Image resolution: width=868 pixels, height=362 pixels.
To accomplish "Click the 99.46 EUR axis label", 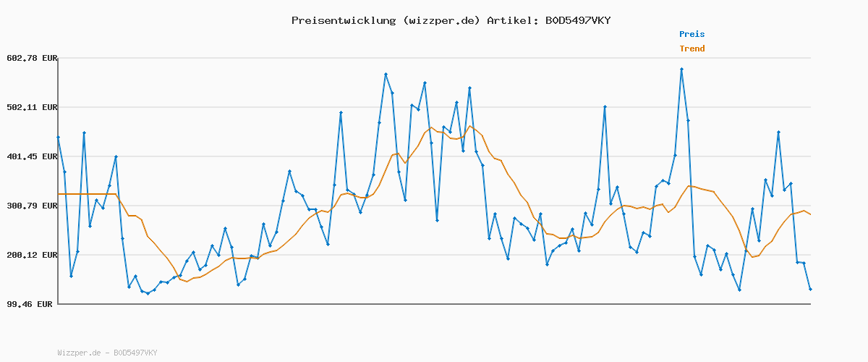I will (29, 304).
